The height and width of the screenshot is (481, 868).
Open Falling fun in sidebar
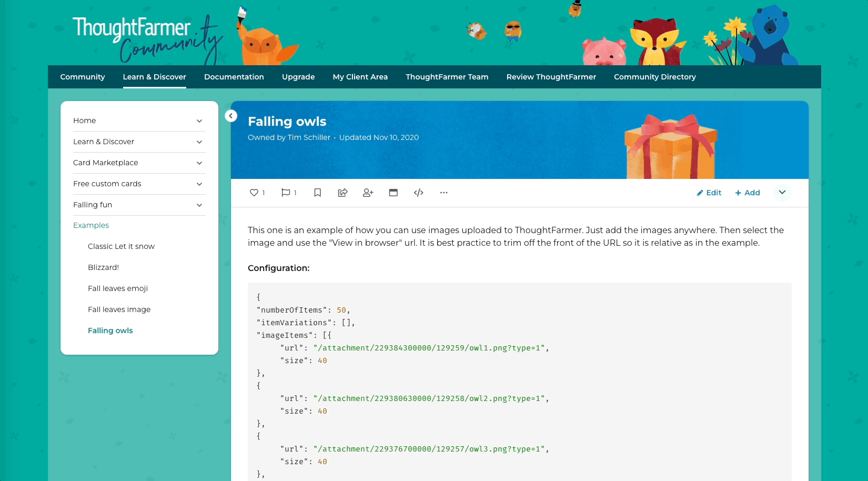tap(93, 205)
